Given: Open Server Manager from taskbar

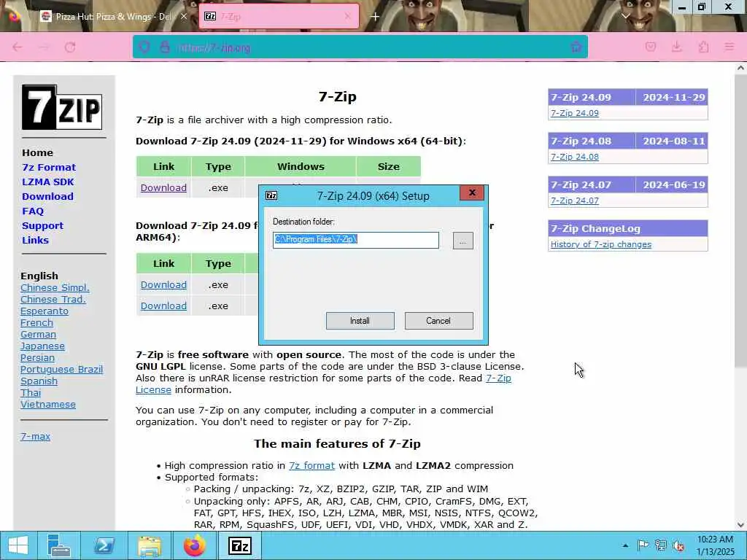Looking at the screenshot, I should click(59, 545).
